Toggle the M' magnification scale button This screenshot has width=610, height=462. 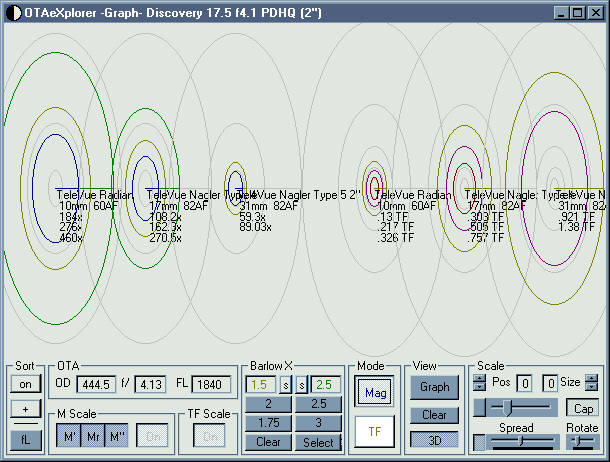pos(69,436)
